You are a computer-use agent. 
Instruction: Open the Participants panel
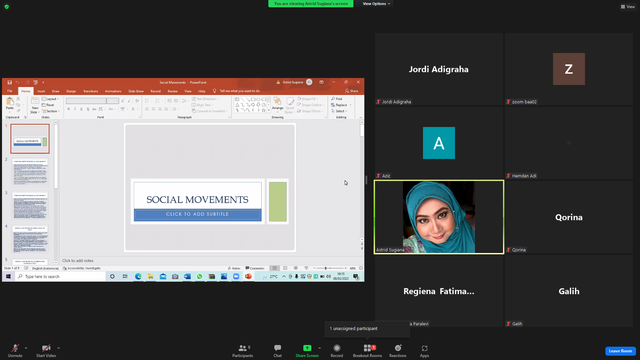[243, 350]
